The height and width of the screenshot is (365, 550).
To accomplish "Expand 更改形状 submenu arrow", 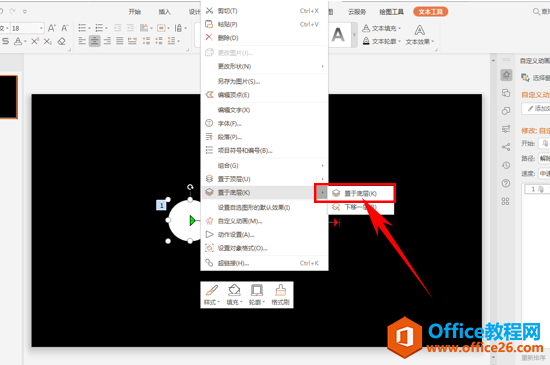I will (x=322, y=66).
